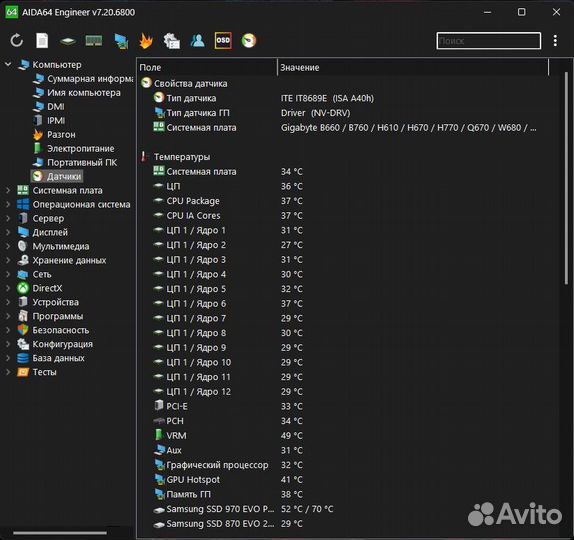Click into the Поиск search field

pos(488,41)
